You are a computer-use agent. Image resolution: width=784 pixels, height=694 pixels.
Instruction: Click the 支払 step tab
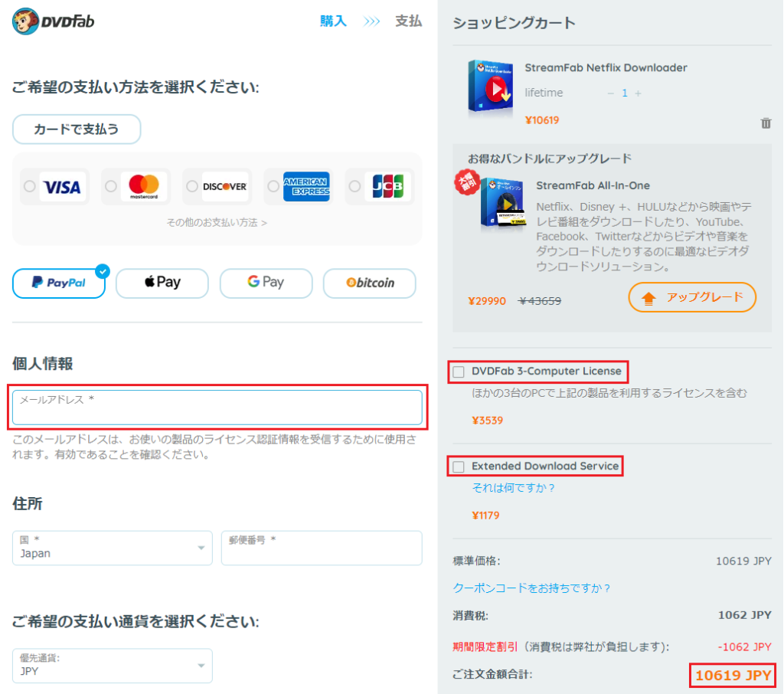pyautogui.click(x=409, y=21)
